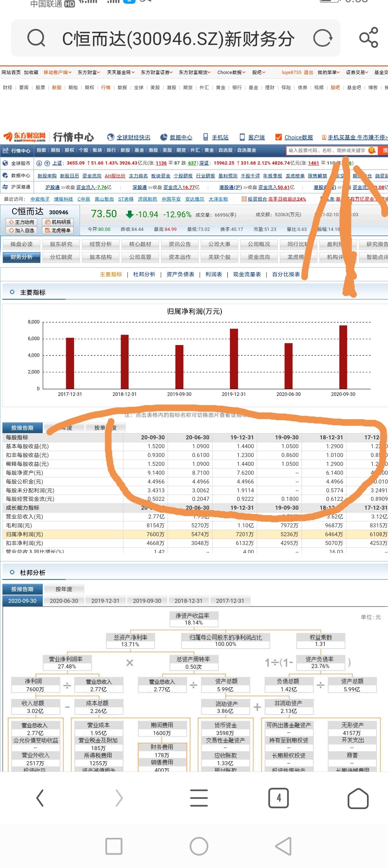Image resolution: width=388 pixels, height=868 pixels.
Task: Click the 东方财富网 logo
Action: pos(25,137)
